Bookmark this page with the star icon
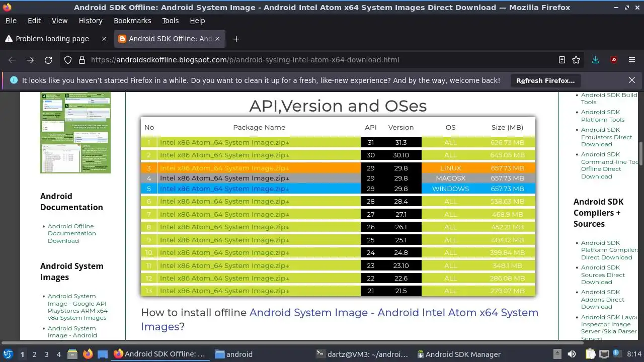The width and height of the screenshot is (644, 362). (576, 60)
